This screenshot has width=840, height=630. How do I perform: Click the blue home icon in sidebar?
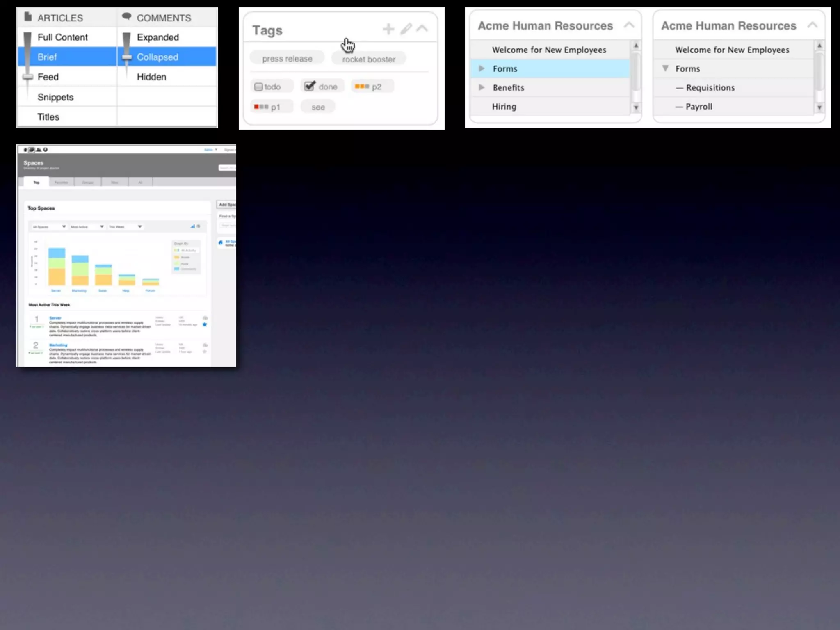(221, 242)
